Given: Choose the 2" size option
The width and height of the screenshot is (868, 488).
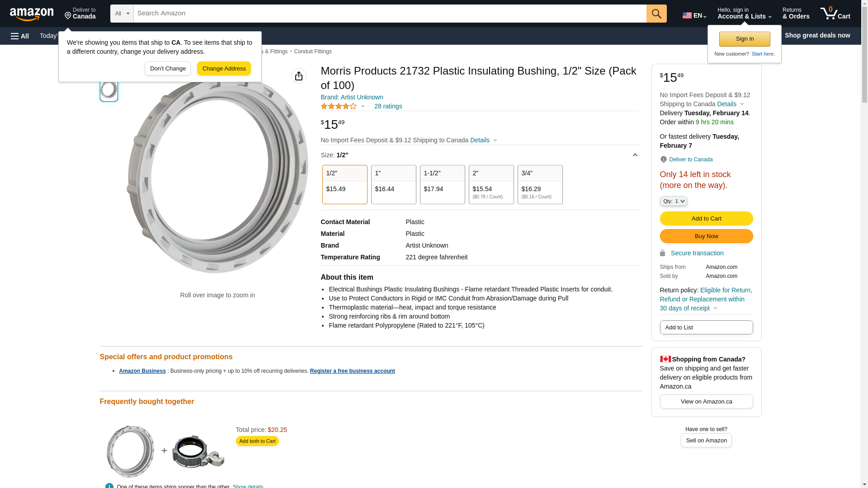Looking at the screenshot, I should (491, 184).
